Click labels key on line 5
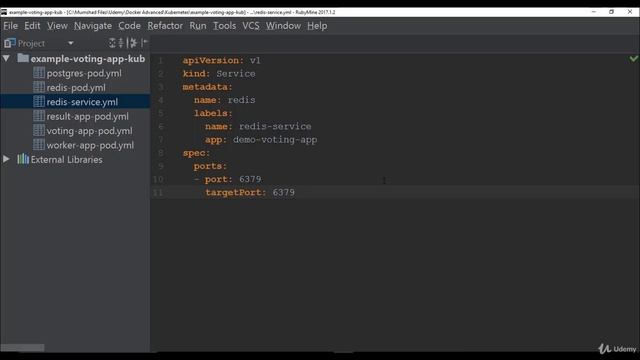 click(211, 113)
